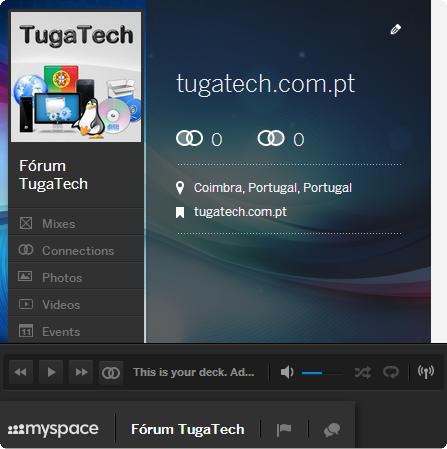Viewport: 447px width, 449px height.
Task: Toggle repeat playback
Action: click(391, 372)
